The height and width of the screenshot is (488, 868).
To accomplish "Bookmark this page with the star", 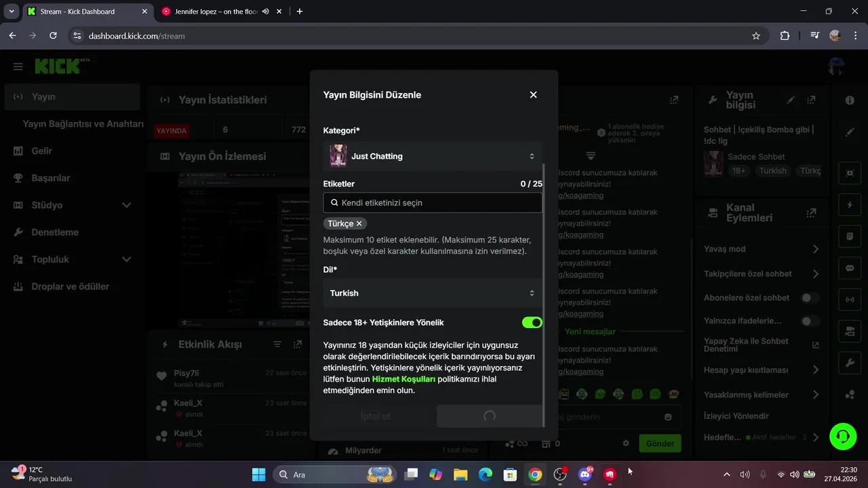I will tap(756, 36).
